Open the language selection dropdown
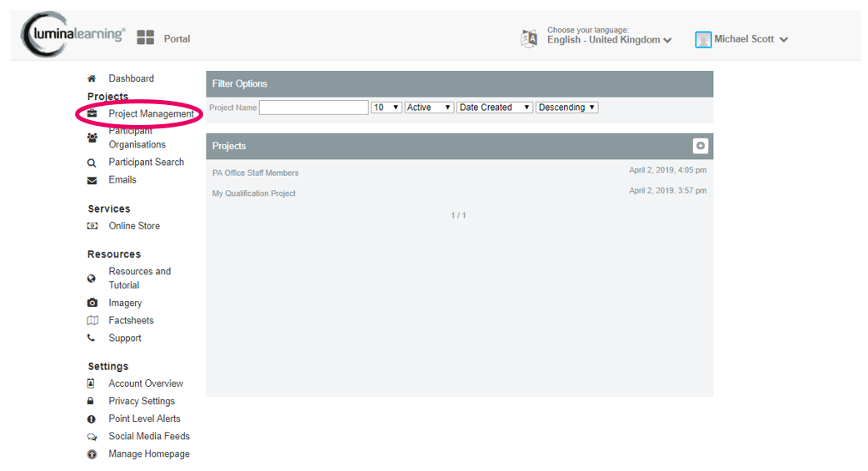The height and width of the screenshot is (471, 868). point(610,40)
